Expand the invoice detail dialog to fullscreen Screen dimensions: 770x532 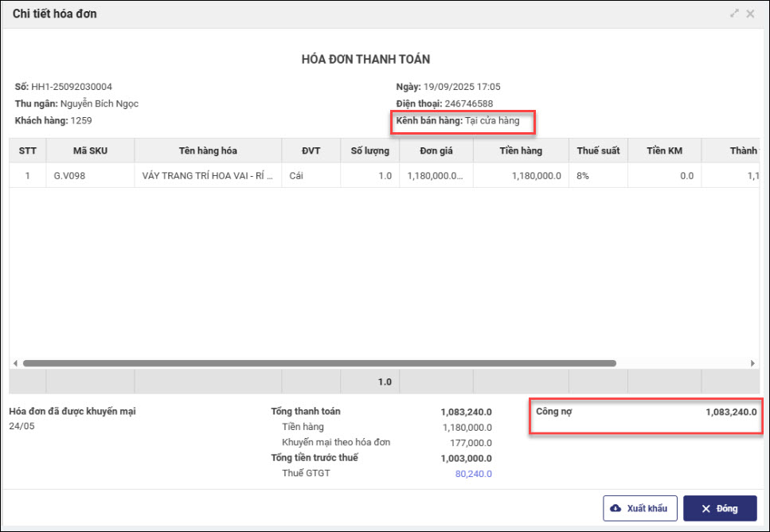[x=734, y=14]
